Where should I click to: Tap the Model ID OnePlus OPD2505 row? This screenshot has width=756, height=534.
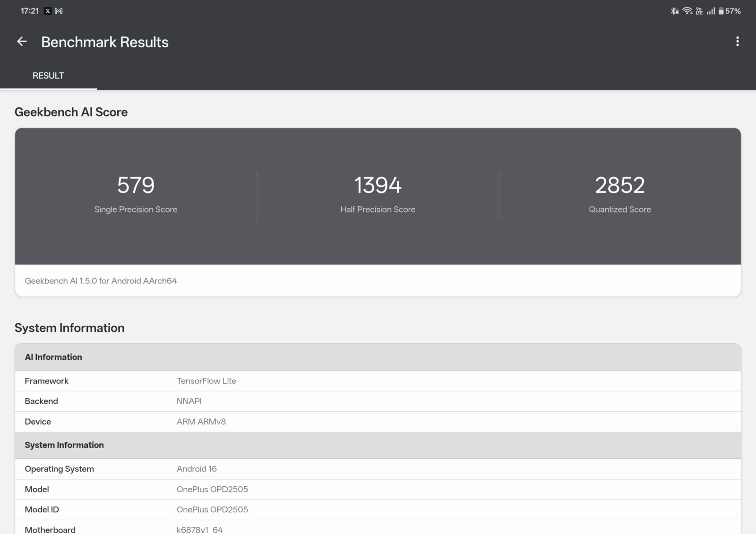(x=378, y=509)
